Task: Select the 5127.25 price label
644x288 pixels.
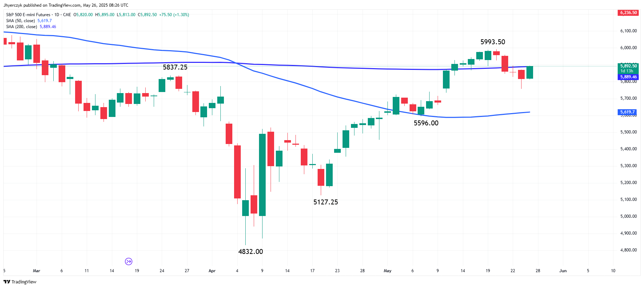Action: click(x=326, y=202)
